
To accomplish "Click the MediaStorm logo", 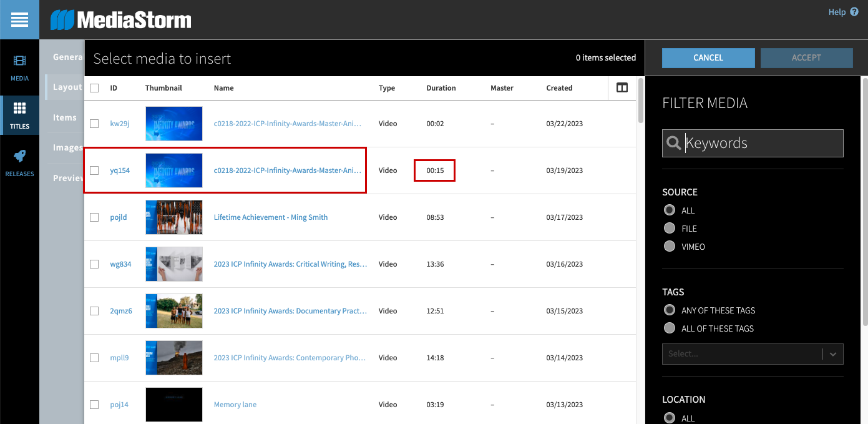I will point(120,20).
